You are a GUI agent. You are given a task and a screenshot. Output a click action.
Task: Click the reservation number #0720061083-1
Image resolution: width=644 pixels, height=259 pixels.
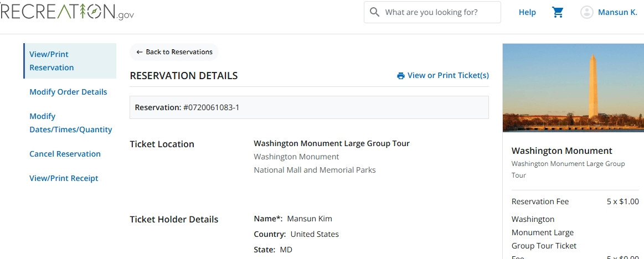click(211, 107)
